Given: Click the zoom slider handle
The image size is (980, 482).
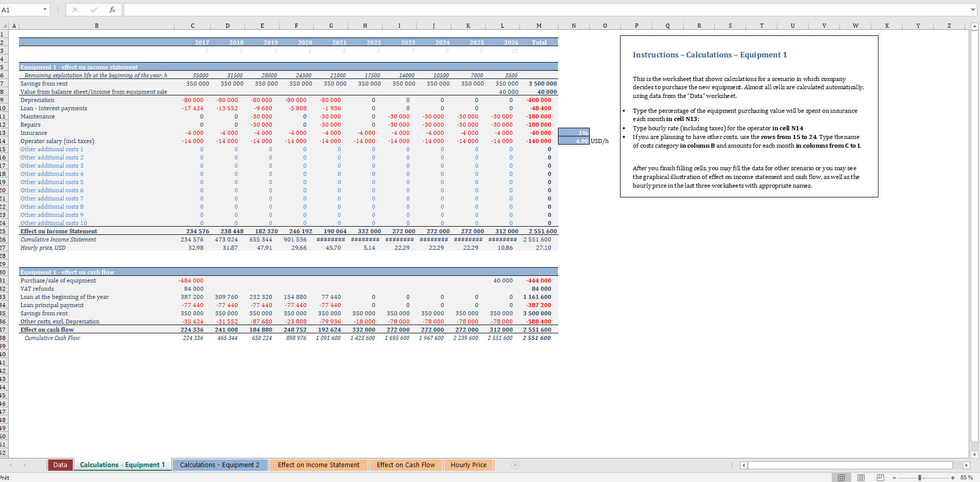Looking at the screenshot, I should pyautogui.click(x=919, y=477).
